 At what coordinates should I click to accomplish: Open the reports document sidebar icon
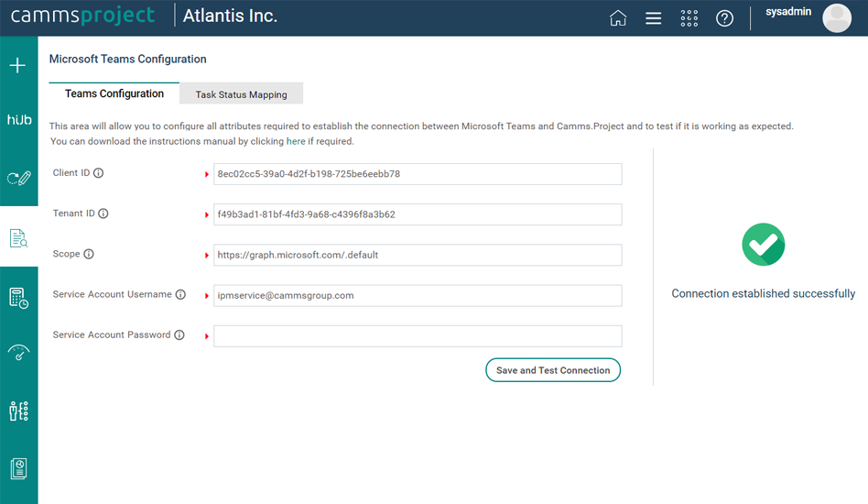point(19,468)
